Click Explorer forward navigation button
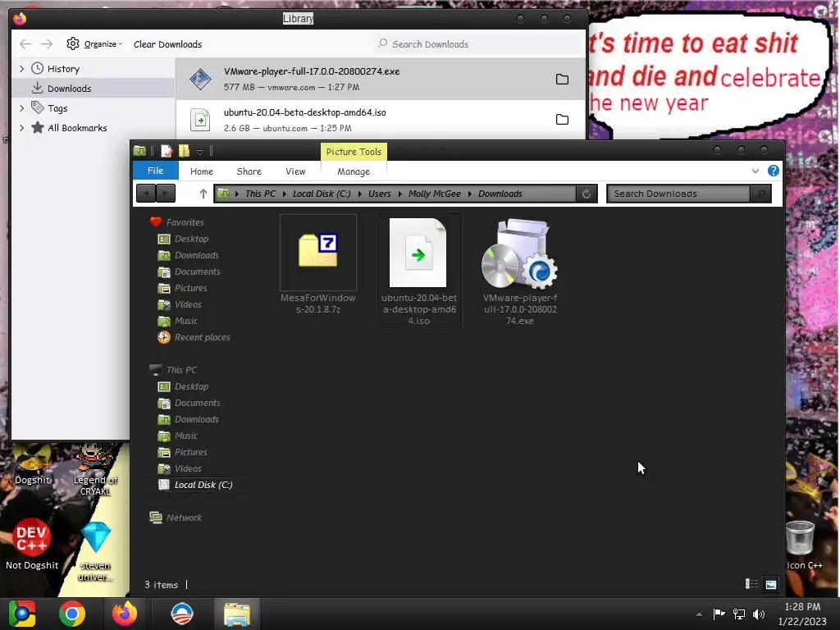840x630 pixels. [166, 194]
